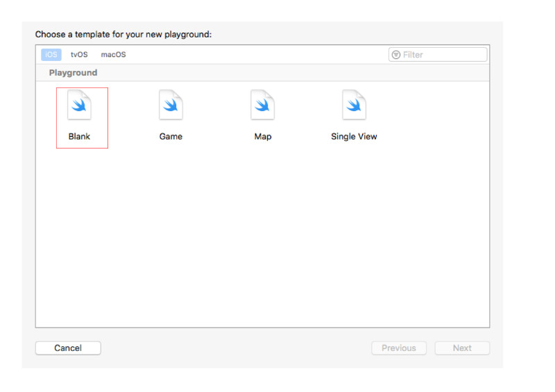555x392 pixels.
Task: Cancel the new playground dialog
Action: point(68,348)
